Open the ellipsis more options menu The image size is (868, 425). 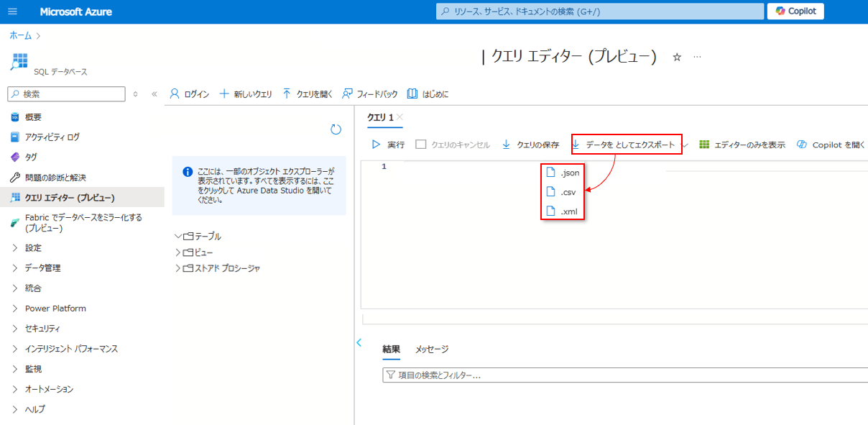[697, 57]
